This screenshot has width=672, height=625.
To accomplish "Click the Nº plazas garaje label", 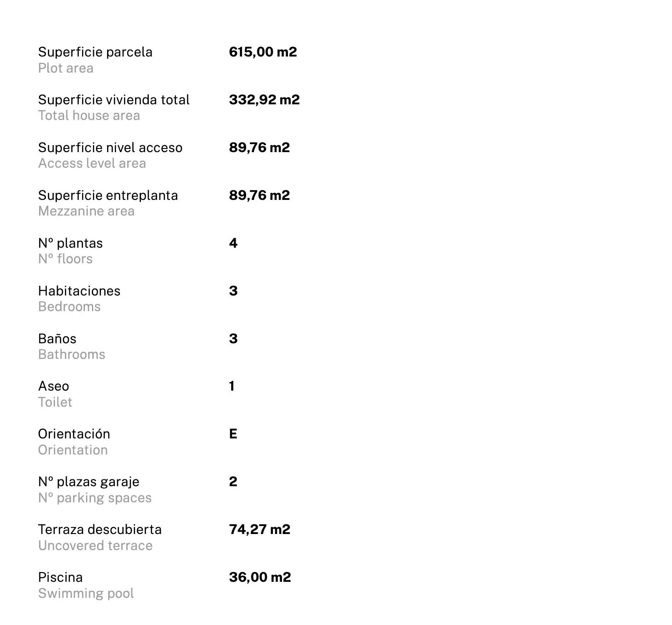I will (89, 482).
